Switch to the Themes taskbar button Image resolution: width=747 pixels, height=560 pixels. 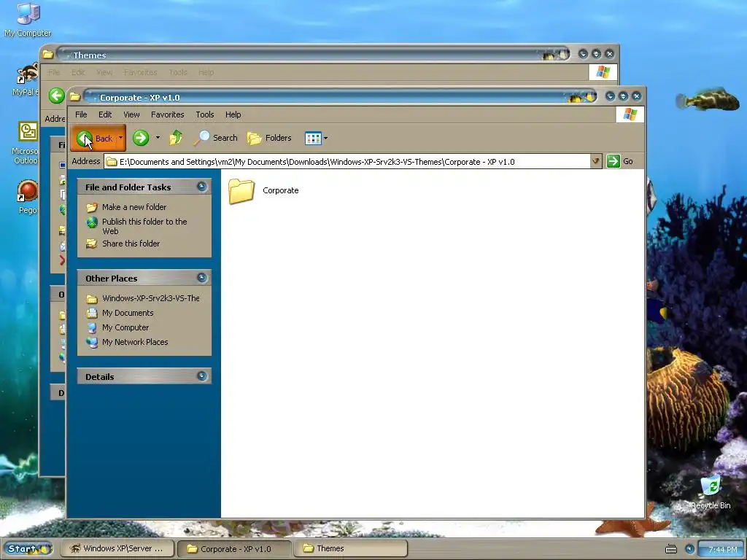[x=350, y=548]
